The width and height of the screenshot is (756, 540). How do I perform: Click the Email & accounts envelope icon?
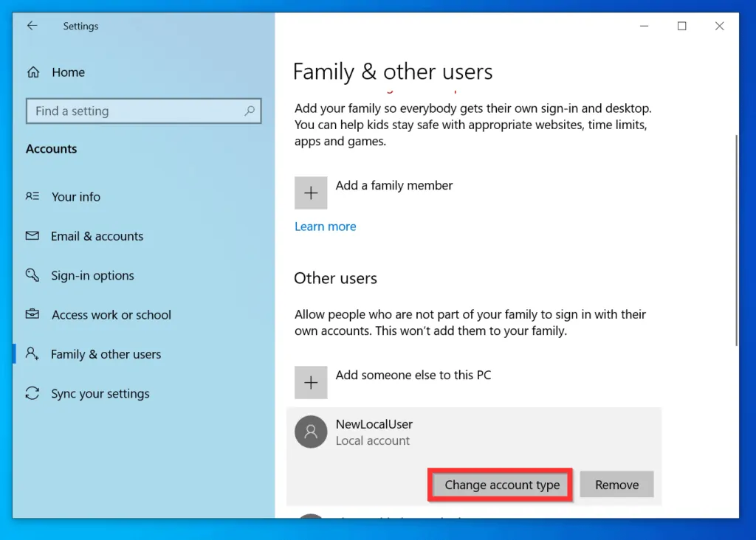32,235
